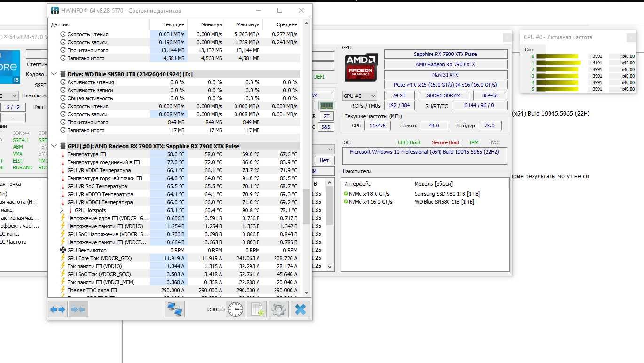Click the drive icon of WD Blue SN580 header
Screen dimensions: 644x363
pyautogui.click(x=63, y=74)
